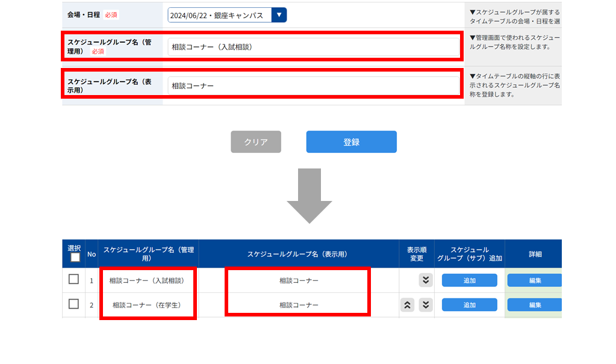Open 編集 for row 1
Screen dimensions: 616x364
[535, 280]
